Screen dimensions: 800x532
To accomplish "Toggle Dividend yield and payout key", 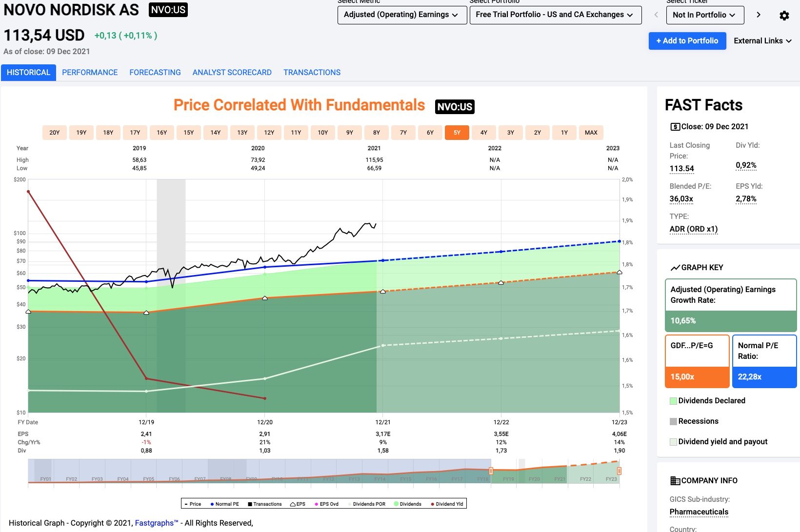I will point(719,442).
